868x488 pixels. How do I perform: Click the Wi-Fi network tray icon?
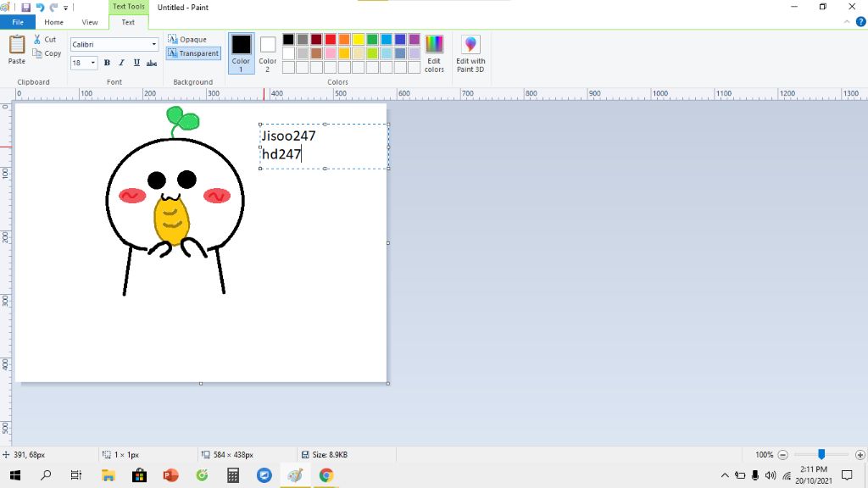[787, 475]
